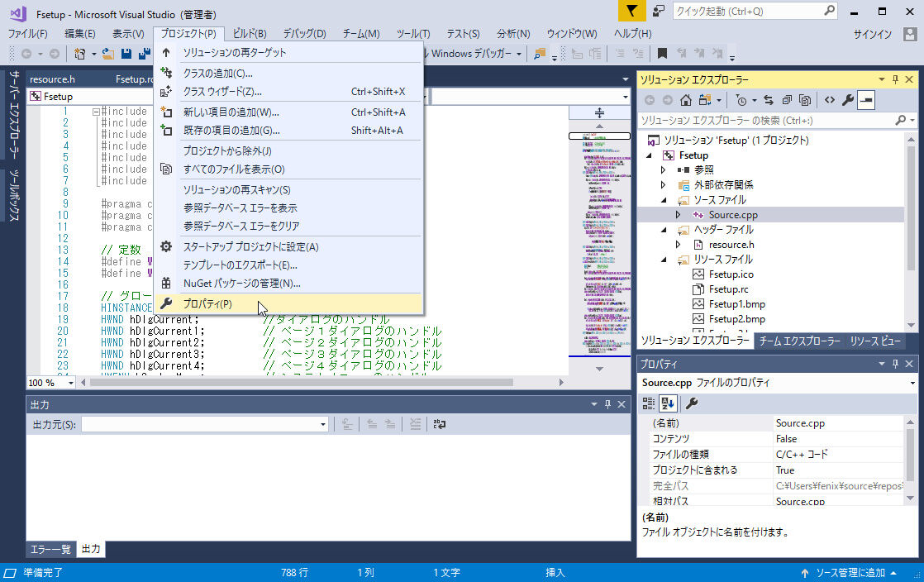Select Fsetup.ico in Solution Explorer

point(731,274)
